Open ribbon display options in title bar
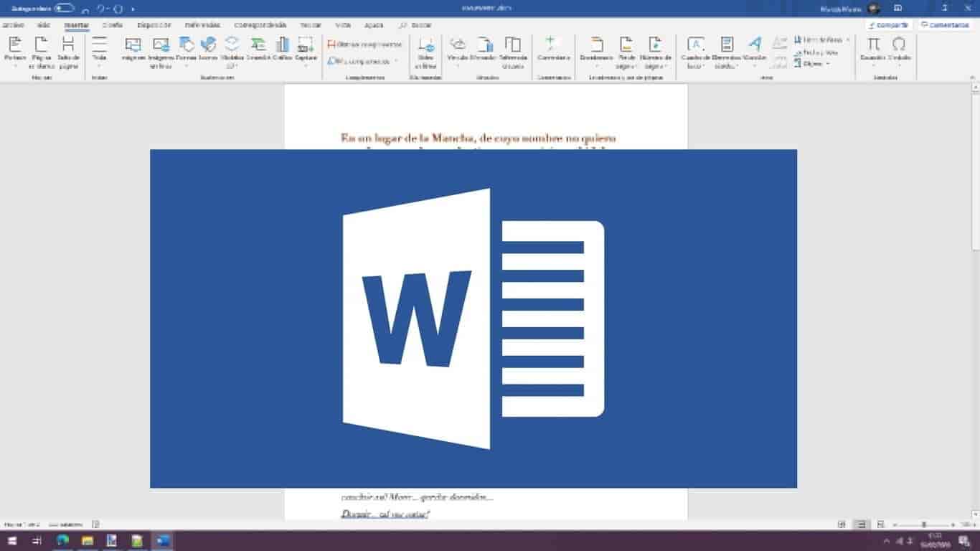This screenshot has width=980, height=551. 897,9
